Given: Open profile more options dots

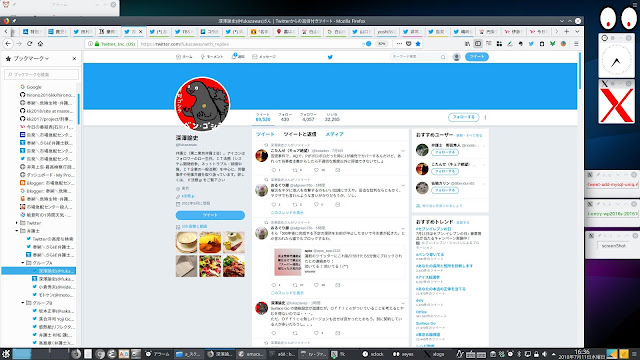Looking at the screenshot, I should point(485,118).
